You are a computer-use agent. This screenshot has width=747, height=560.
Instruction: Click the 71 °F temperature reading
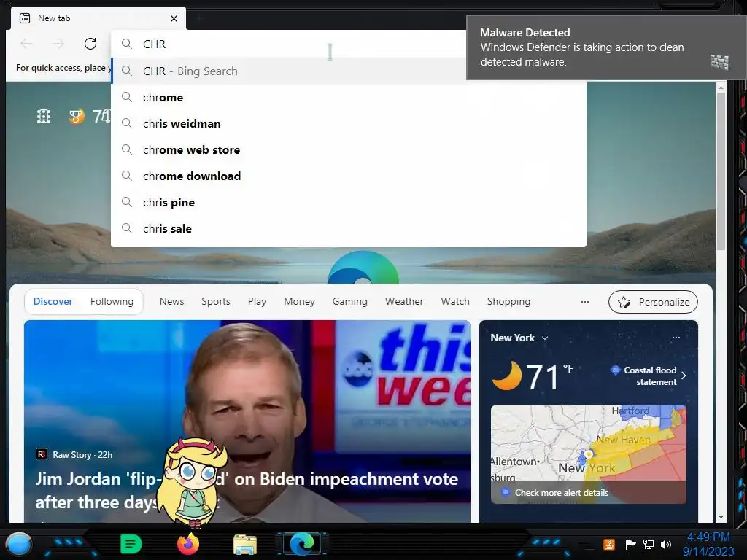[550, 377]
